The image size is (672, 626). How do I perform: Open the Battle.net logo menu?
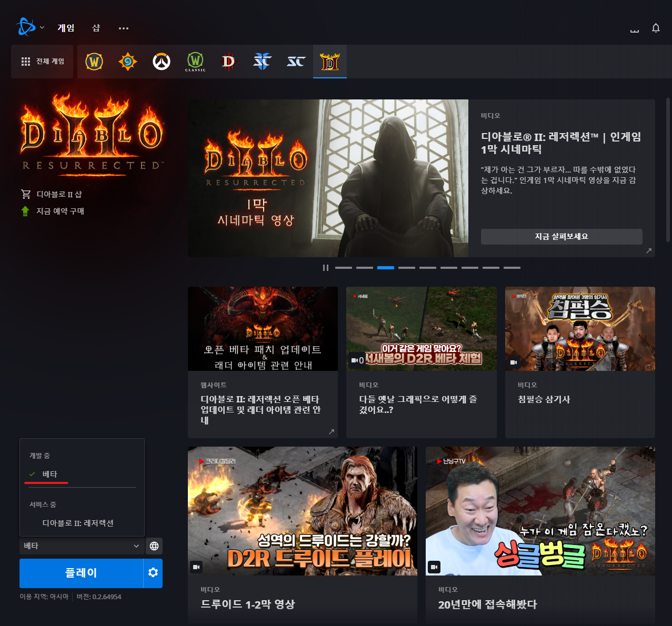pos(25,27)
